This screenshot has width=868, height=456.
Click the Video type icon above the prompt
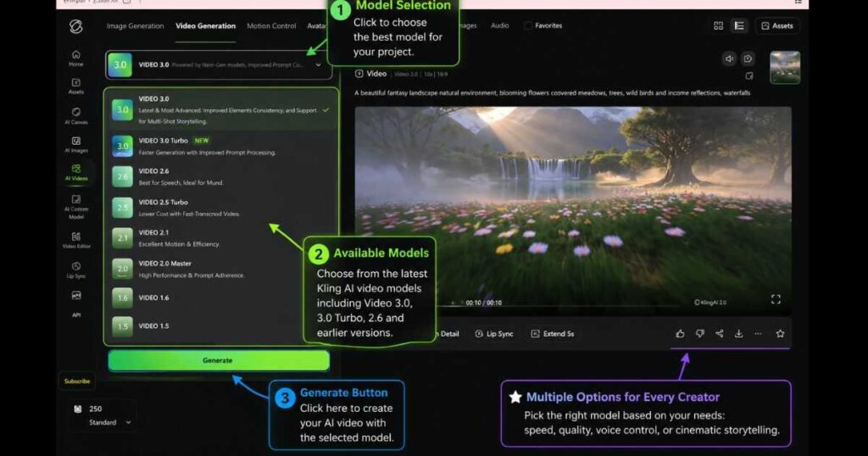tap(359, 74)
